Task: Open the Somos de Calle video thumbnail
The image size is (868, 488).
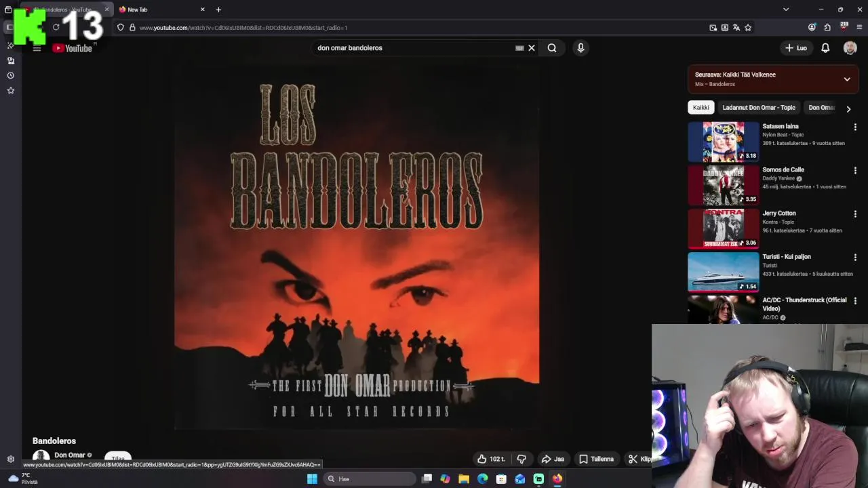Action: pos(724,184)
